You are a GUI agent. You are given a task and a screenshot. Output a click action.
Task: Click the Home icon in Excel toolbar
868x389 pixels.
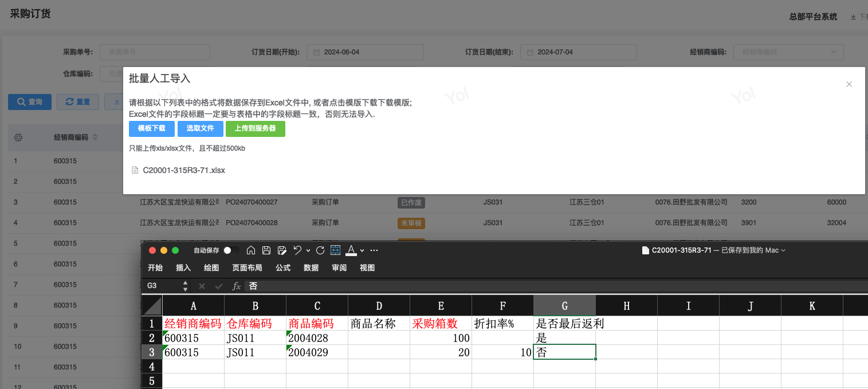tap(251, 250)
